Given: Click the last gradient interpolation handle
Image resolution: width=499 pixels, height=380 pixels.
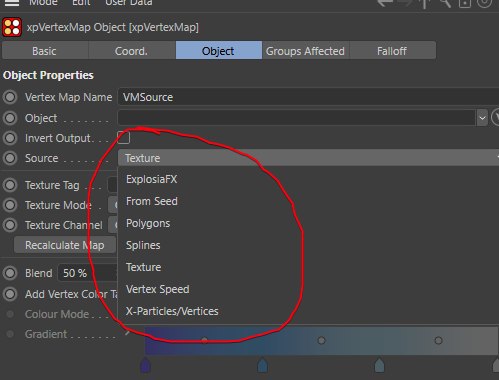Looking at the screenshot, I should tap(438, 340).
